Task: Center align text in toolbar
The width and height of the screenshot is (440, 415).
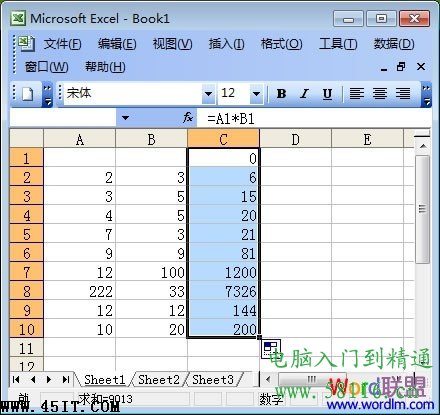Action: pos(380,94)
